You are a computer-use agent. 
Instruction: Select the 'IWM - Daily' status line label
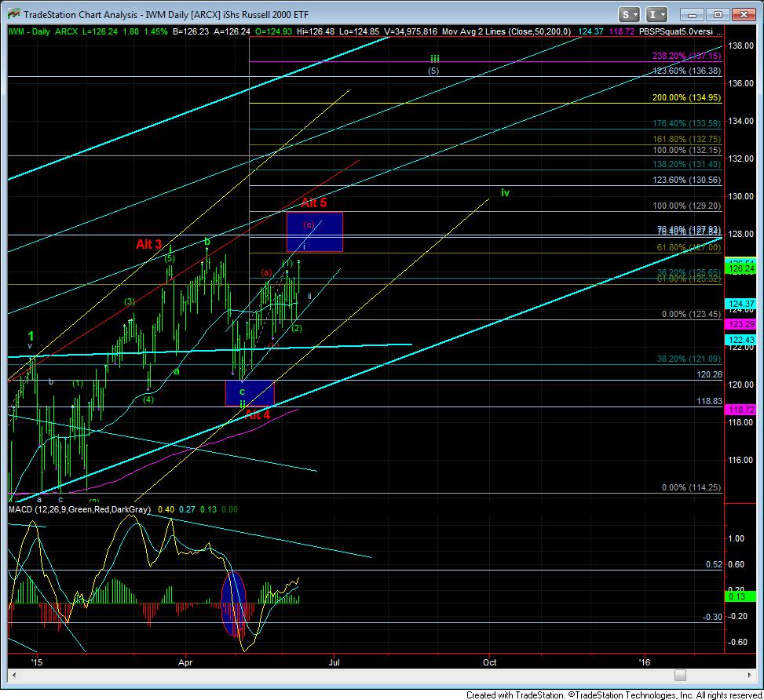29,31
